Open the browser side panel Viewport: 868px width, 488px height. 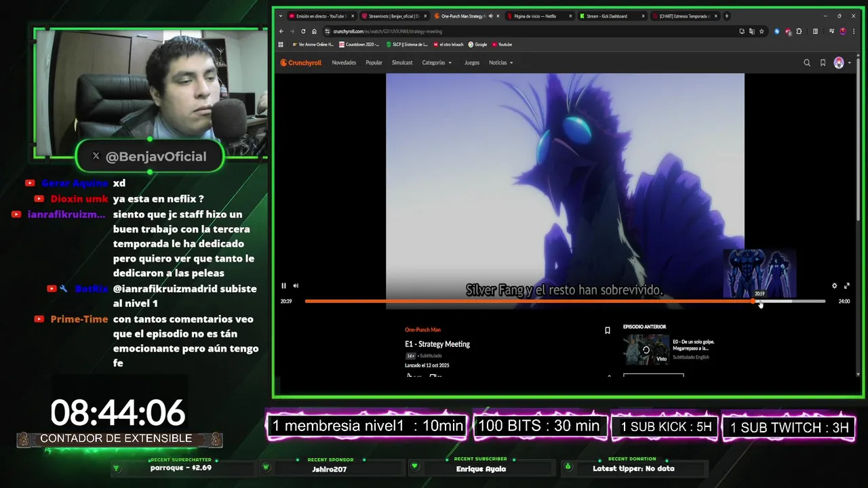(x=815, y=31)
